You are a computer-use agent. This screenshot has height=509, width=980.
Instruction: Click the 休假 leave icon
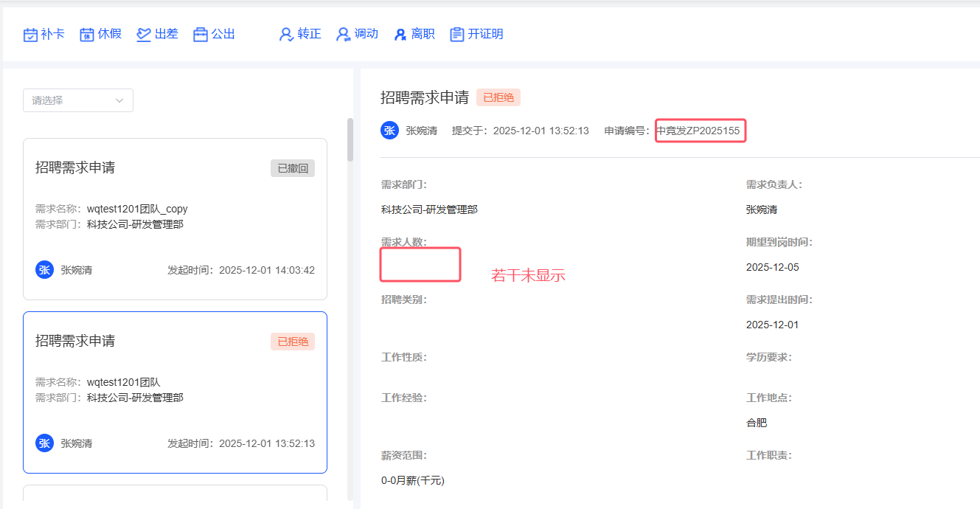[x=87, y=35]
